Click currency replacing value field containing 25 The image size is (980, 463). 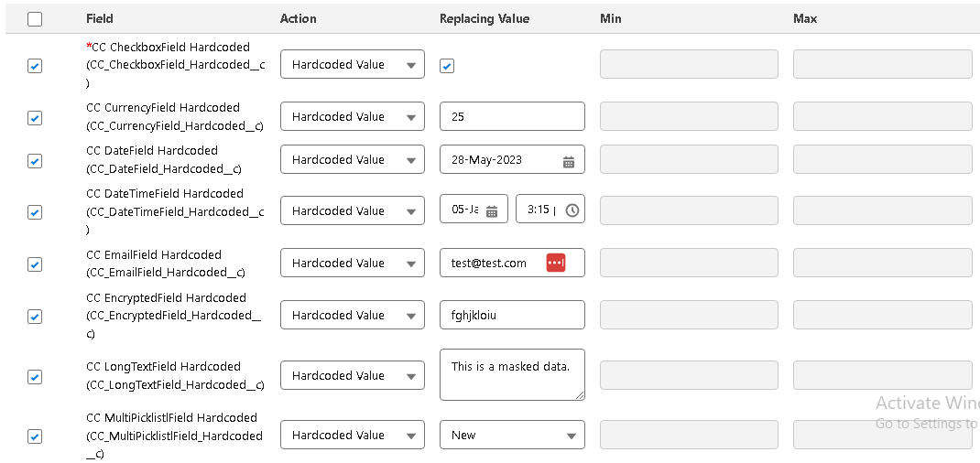click(x=511, y=117)
